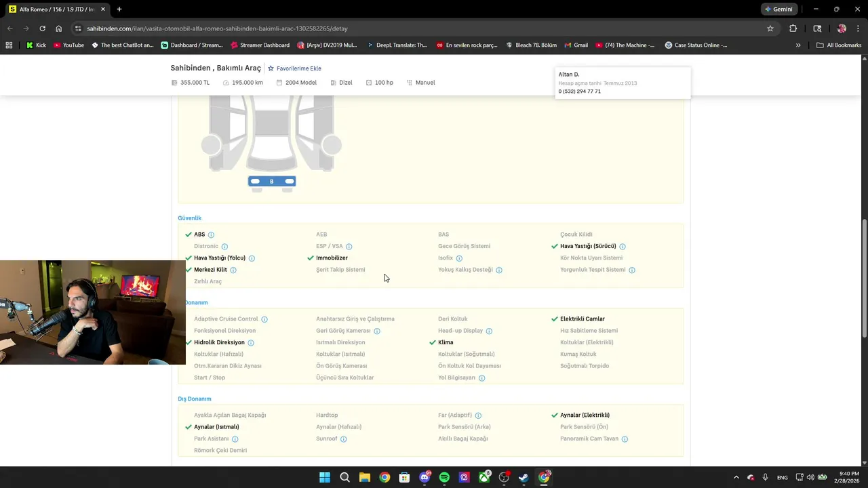Reload the page with the refresh icon

point(42,28)
